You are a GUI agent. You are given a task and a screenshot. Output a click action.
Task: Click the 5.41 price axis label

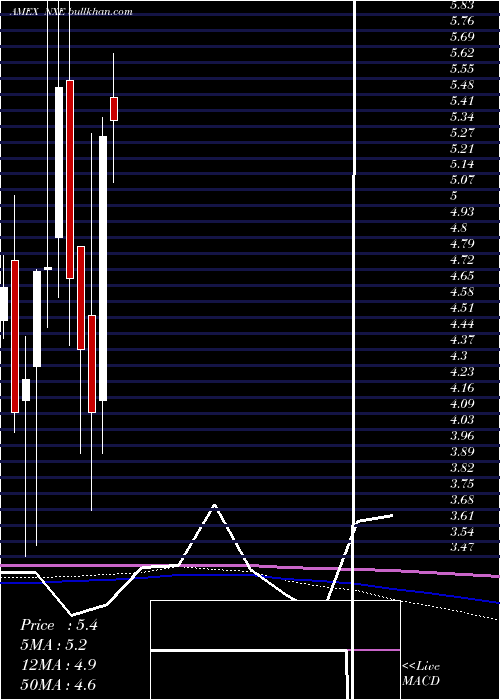[462, 100]
